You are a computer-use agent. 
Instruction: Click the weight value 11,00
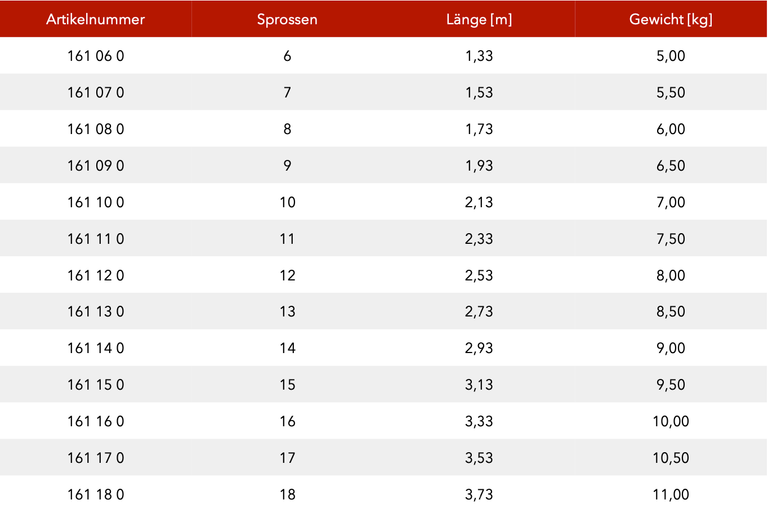(671, 494)
